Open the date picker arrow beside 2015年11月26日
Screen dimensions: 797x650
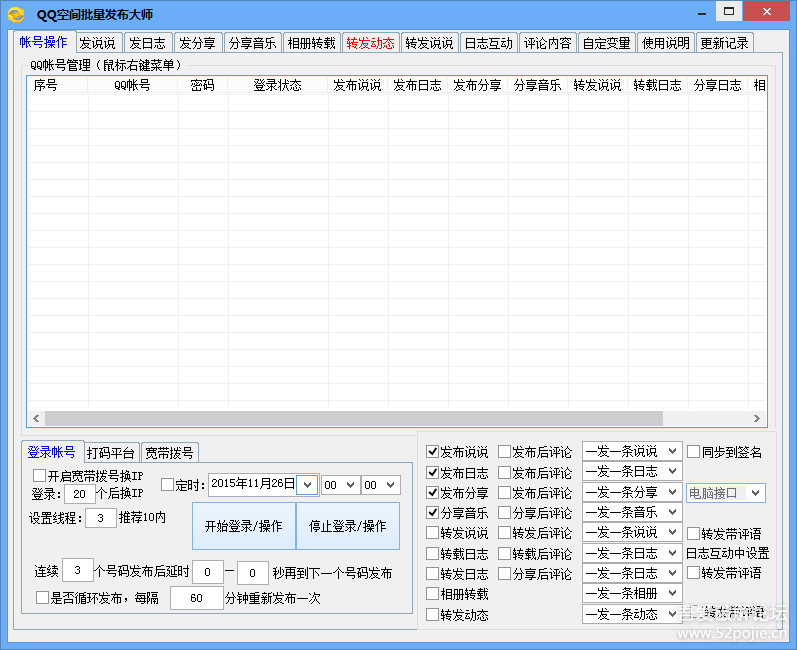coord(307,485)
